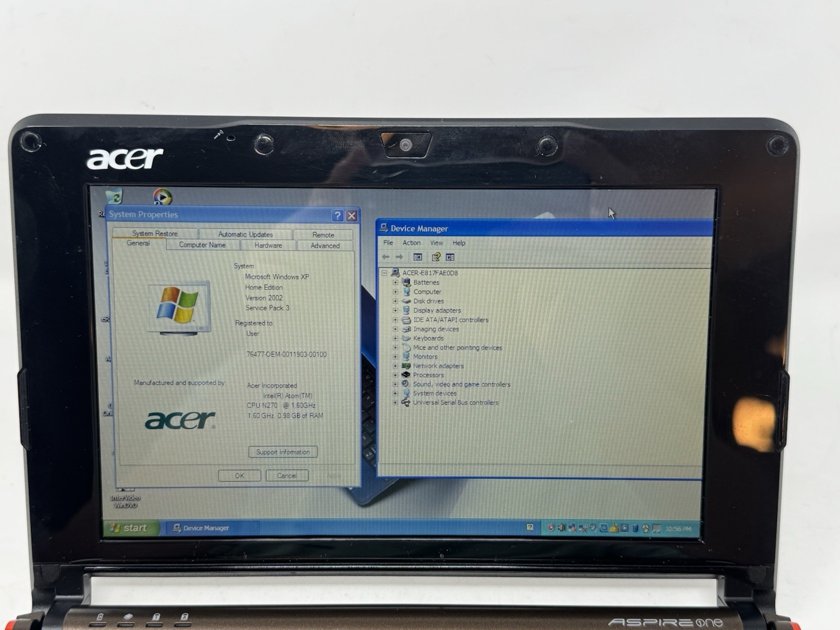Screen dimensions: 840x630
Task: Select the Monitors tree row label
Action: (425, 356)
